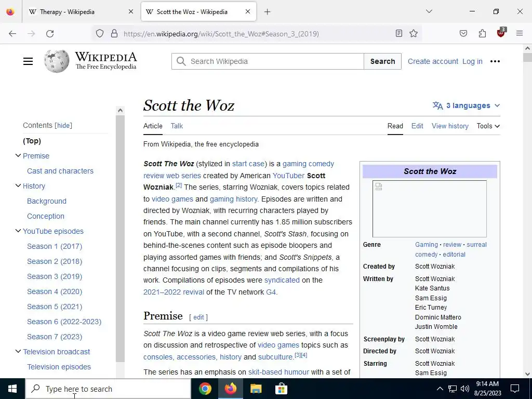Open the Wikipedia main sidebar menu
Screen dimensions: 532x399
click(x=28, y=61)
